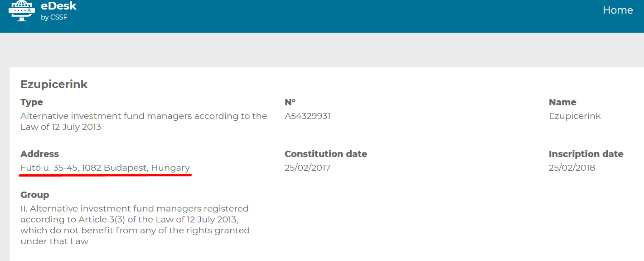Click the number A54329931
The width and height of the screenshot is (644, 261).
[x=307, y=116]
